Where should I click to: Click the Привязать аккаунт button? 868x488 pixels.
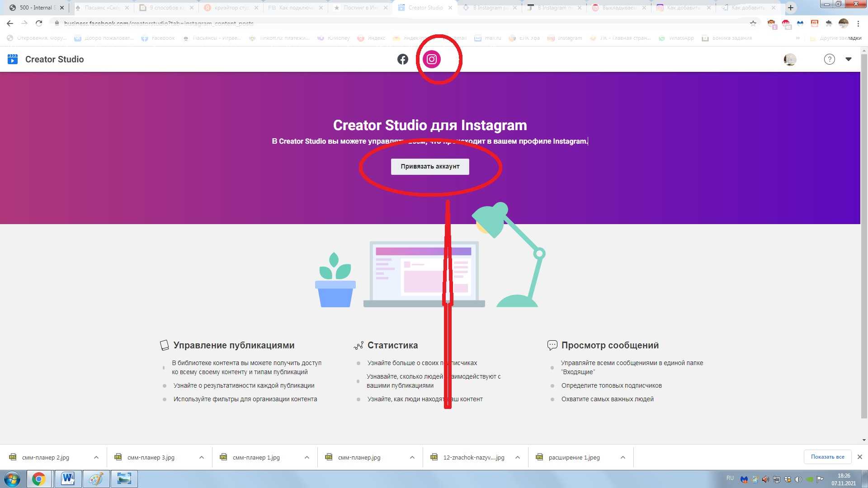tap(429, 166)
